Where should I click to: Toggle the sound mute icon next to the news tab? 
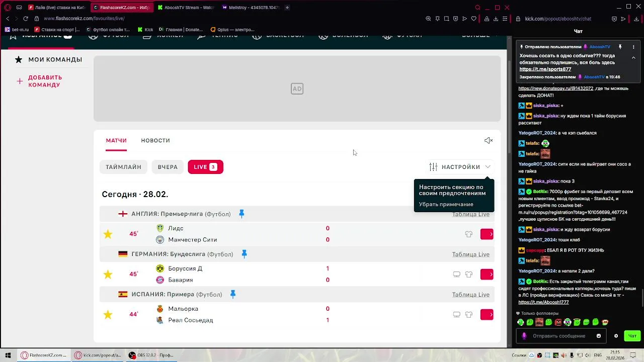(488, 140)
